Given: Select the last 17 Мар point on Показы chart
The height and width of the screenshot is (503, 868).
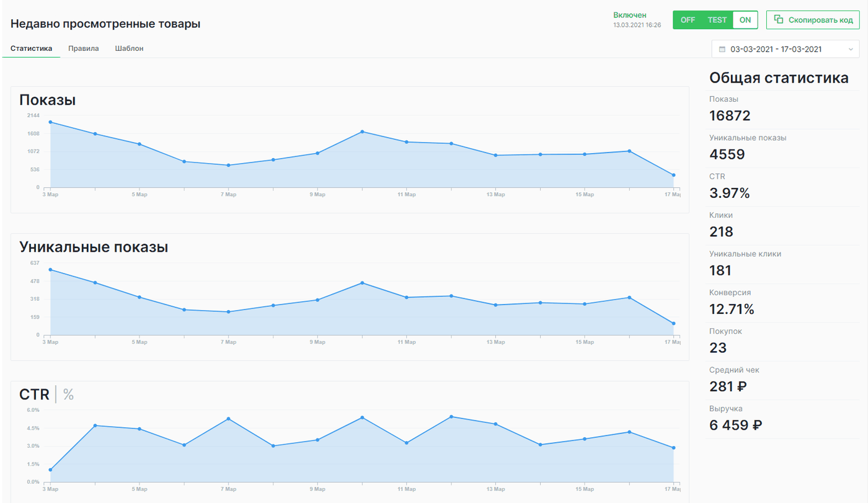Looking at the screenshot, I should (673, 175).
